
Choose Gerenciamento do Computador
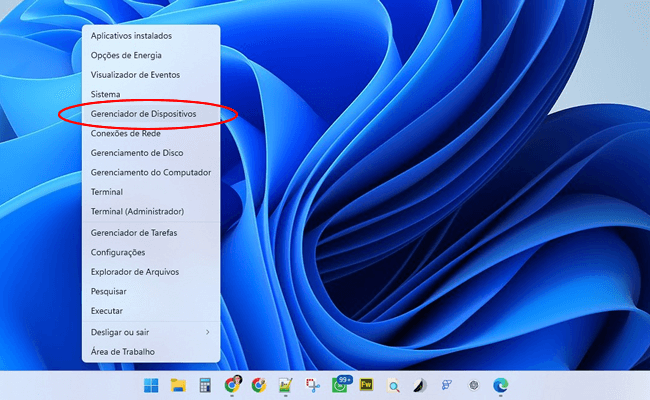coord(151,172)
